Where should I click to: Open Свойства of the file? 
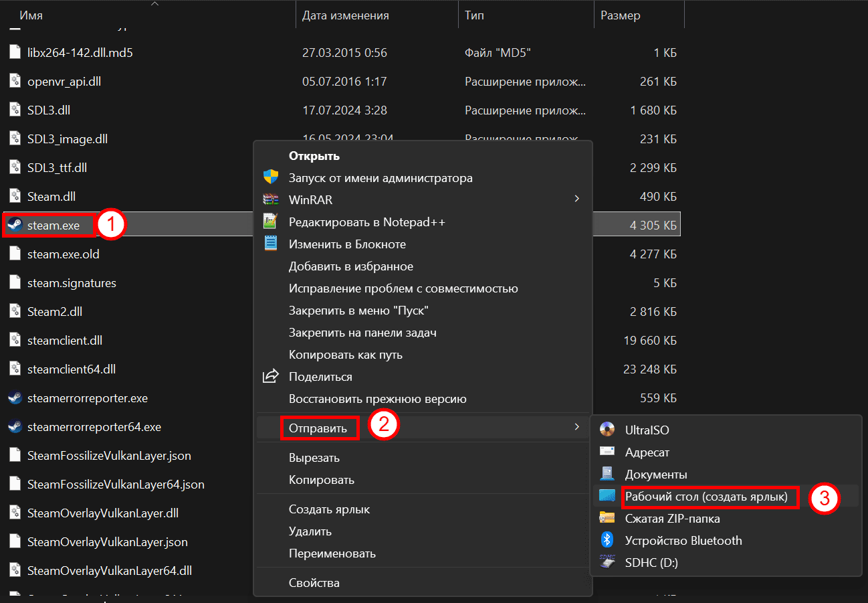point(314,583)
